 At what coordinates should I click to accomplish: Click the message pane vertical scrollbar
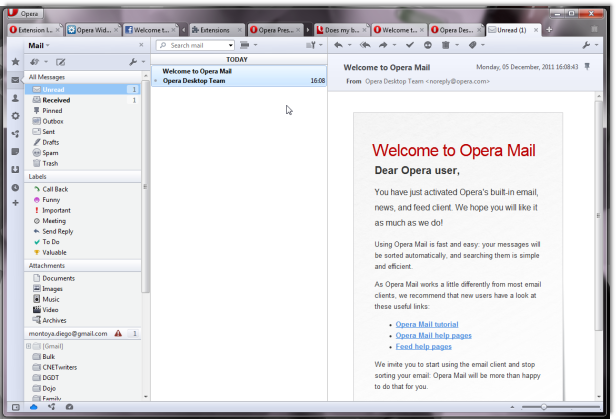click(x=598, y=216)
